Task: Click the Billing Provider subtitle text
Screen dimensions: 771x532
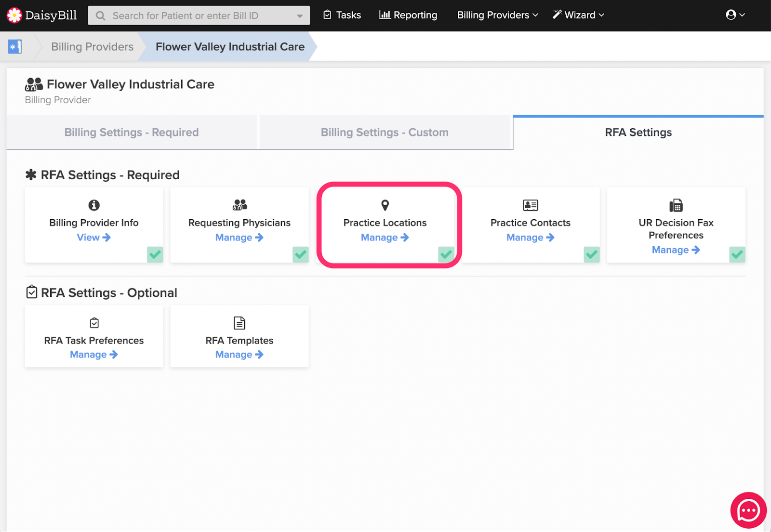Action: 58,100
